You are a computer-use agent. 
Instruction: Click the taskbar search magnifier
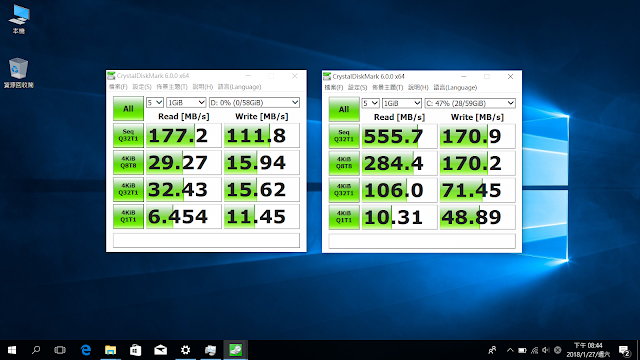[x=36, y=350]
